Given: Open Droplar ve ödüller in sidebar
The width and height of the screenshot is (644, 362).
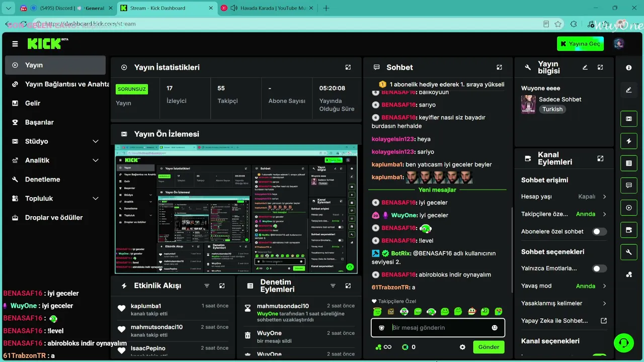Looking at the screenshot, I should (x=55, y=218).
